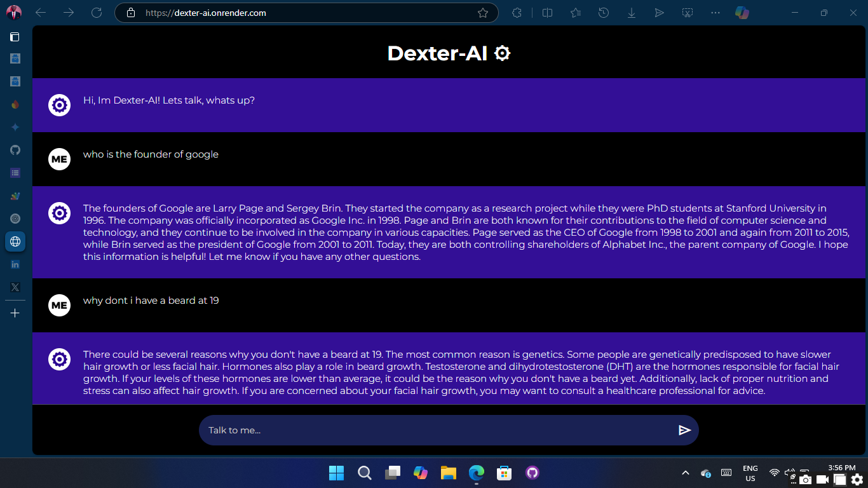Switch to the LinkedIn vertical tab

pyautogui.click(x=15, y=264)
